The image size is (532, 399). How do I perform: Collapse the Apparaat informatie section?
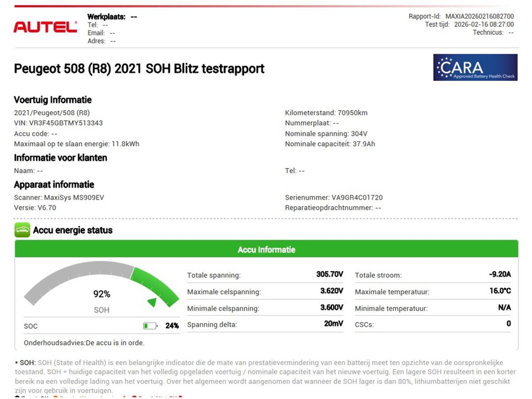(54, 184)
